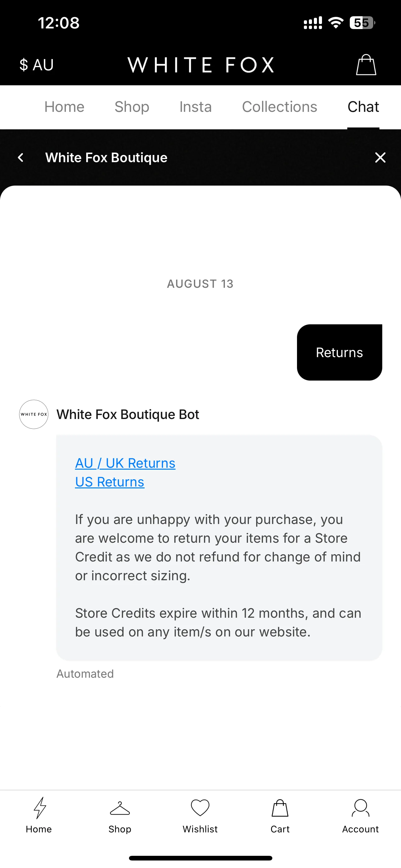Tap the WHITE FOX logo header
The image size is (401, 868).
201,65
